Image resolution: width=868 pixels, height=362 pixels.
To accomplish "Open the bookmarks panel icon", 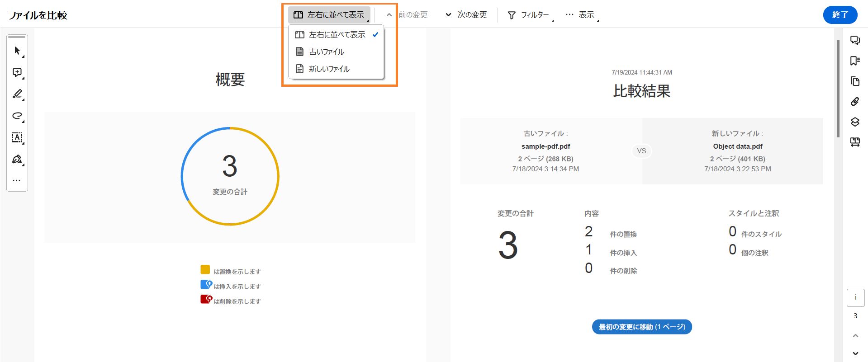I will click(x=855, y=61).
